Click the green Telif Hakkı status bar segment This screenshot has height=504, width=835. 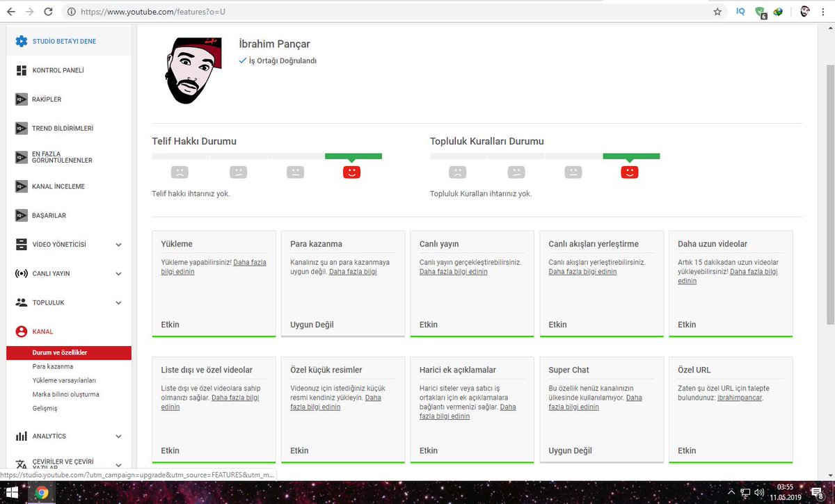point(353,156)
